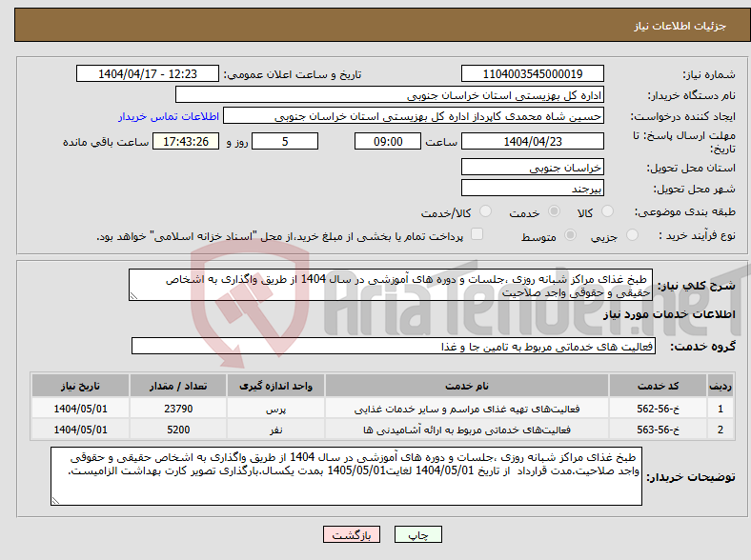Select the متوسط purchase type radio

point(570,235)
